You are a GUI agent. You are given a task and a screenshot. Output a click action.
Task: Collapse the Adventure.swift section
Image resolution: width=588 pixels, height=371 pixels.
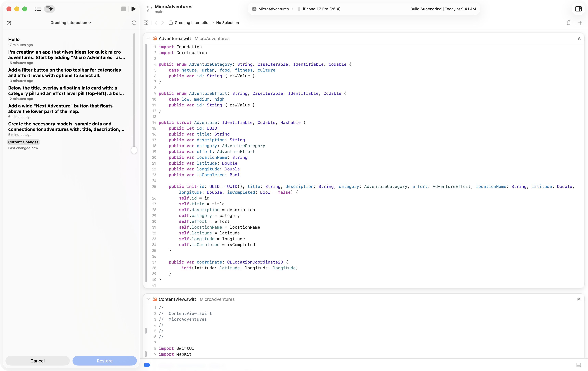[148, 39]
